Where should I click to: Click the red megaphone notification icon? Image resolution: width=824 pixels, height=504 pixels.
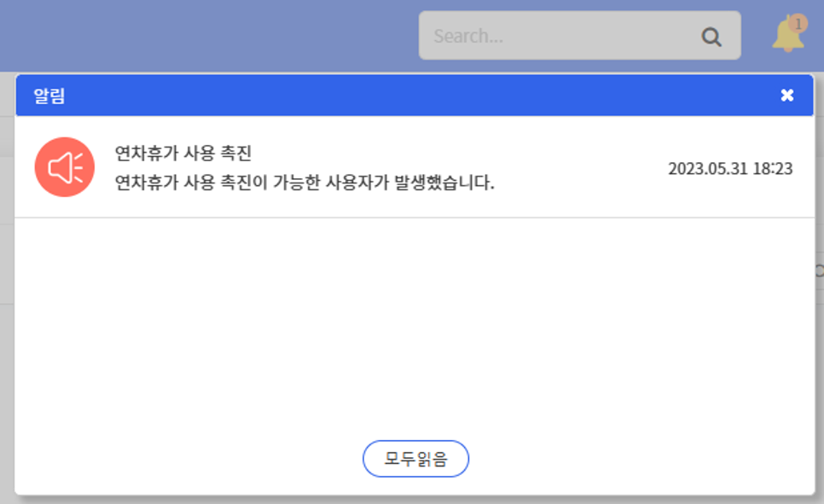(65, 167)
